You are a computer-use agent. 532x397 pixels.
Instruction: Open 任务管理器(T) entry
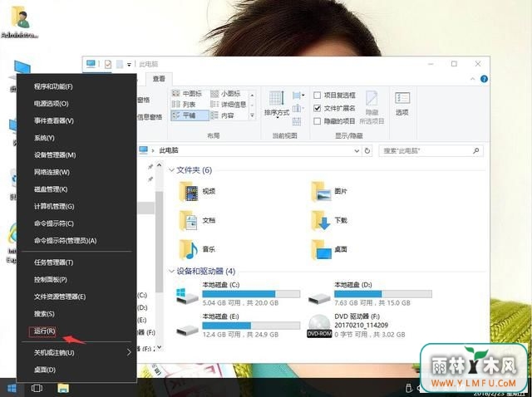(53, 262)
